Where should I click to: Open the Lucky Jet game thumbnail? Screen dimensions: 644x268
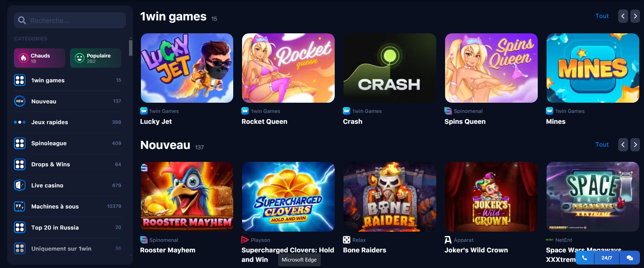pyautogui.click(x=187, y=68)
